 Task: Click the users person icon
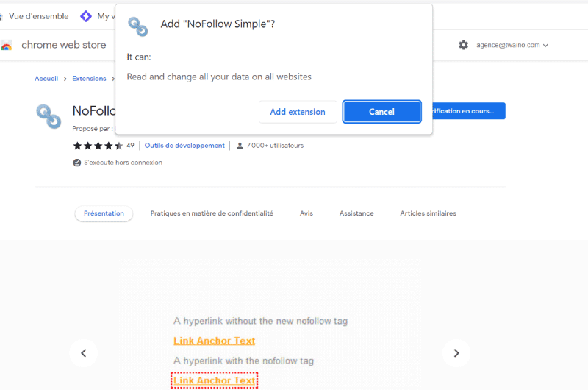(x=240, y=146)
